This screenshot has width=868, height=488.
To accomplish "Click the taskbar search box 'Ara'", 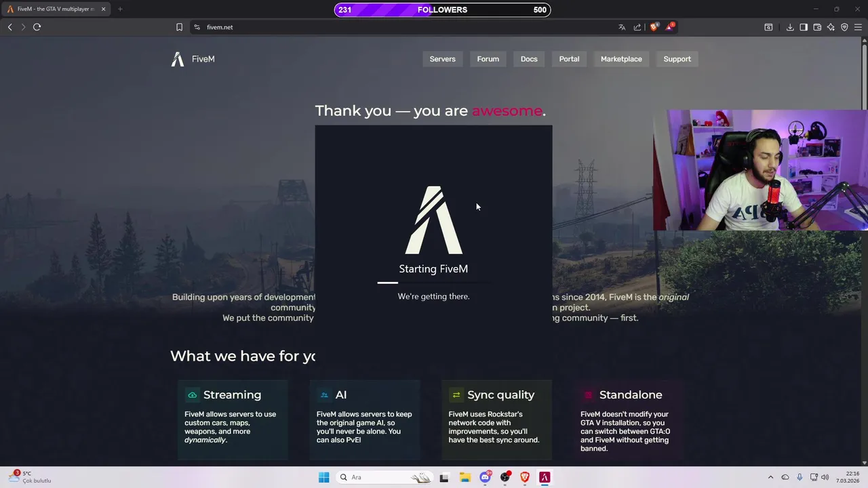I will (x=384, y=477).
